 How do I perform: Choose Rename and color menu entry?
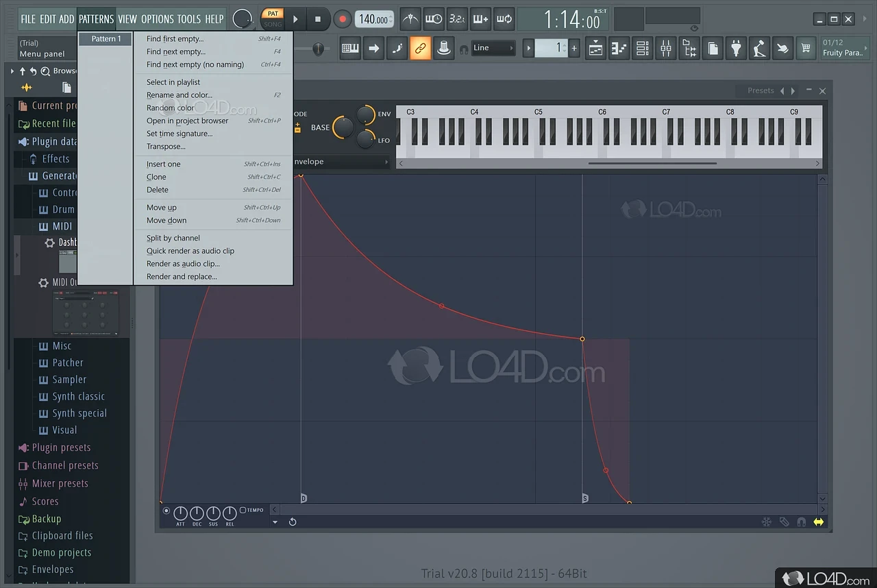213,95
